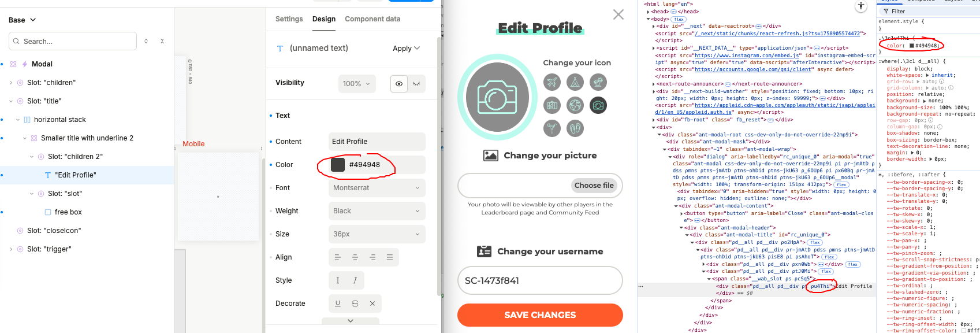Click the strikethrough decoration icon

(355, 304)
